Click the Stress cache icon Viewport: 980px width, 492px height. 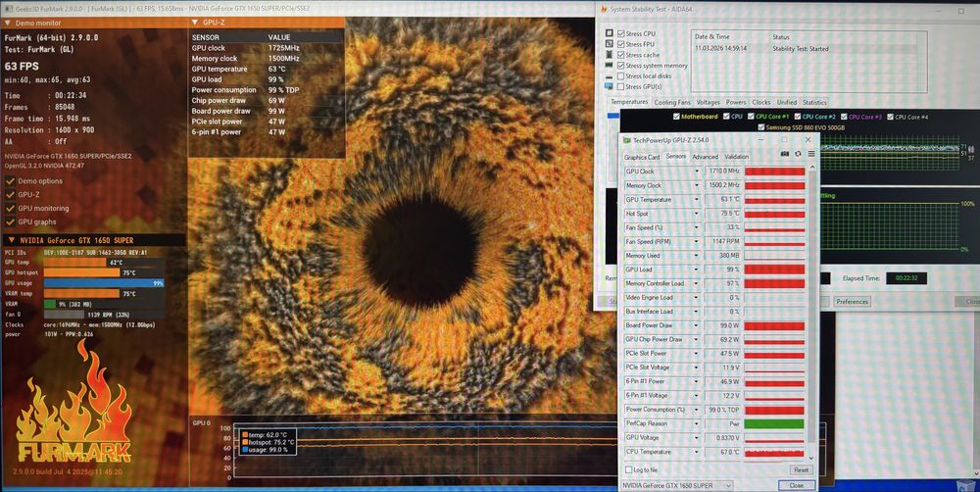click(609, 55)
